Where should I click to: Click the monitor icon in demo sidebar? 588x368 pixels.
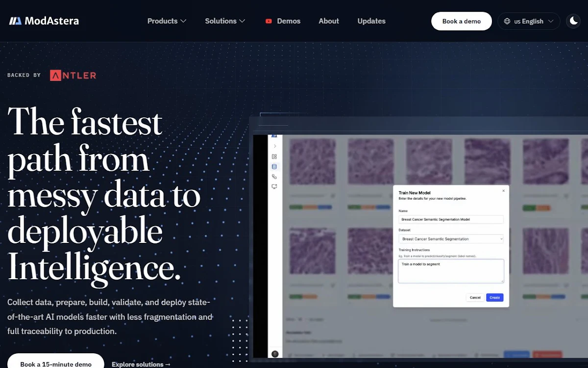[x=274, y=186]
